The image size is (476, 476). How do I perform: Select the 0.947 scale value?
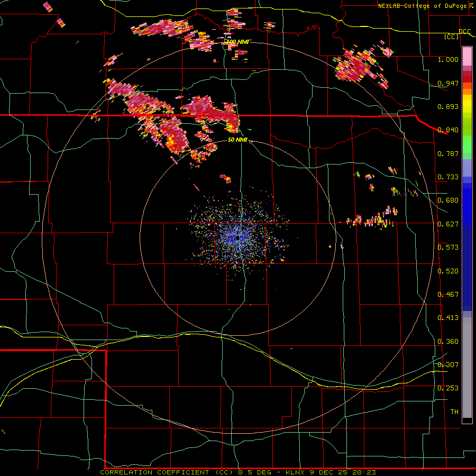[x=448, y=83]
